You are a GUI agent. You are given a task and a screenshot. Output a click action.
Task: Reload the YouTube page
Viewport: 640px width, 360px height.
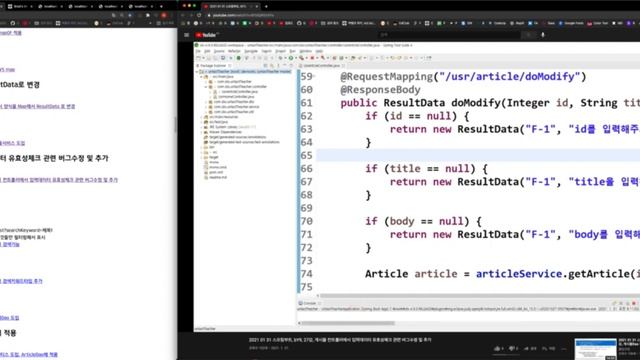[199, 15]
